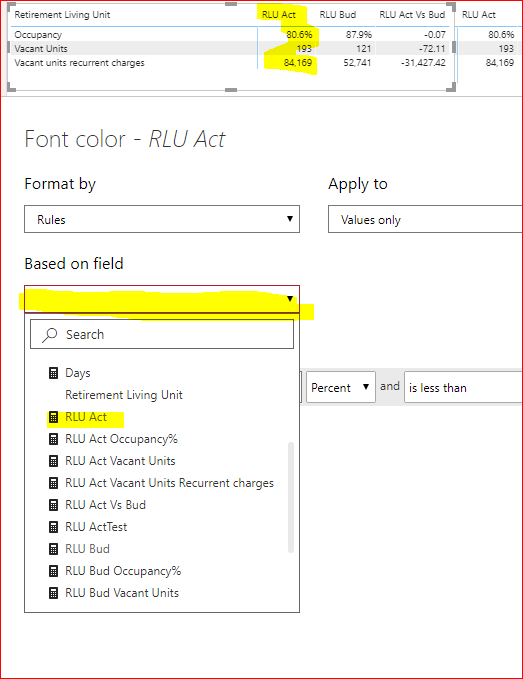Click the search magnifier icon
The image size is (523, 679).
[50, 335]
